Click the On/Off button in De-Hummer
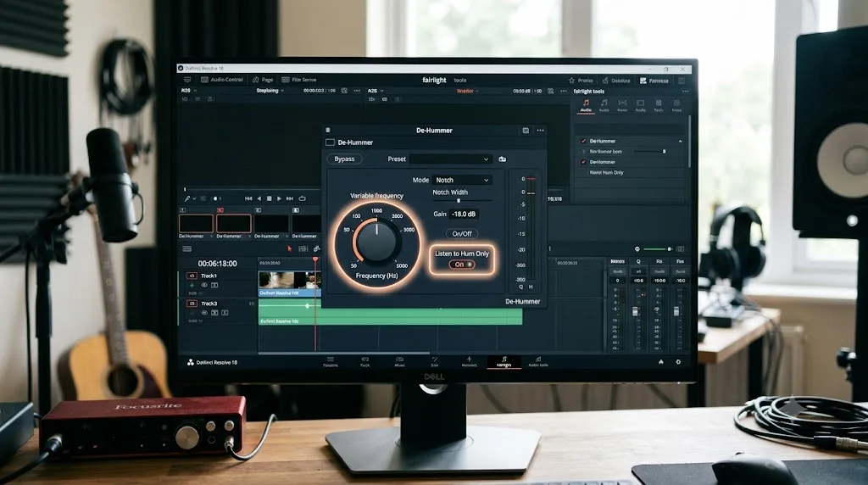The image size is (868, 485). tap(462, 234)
